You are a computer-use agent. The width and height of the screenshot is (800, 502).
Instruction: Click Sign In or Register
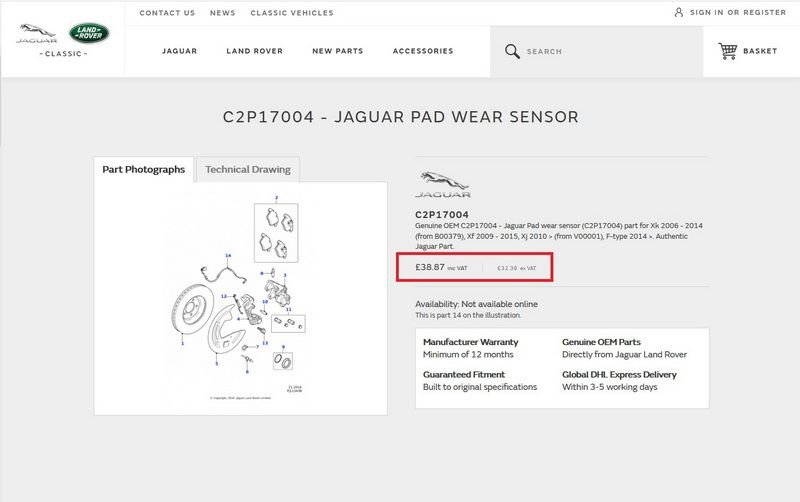pyautogui.click(x=738, y=13)
